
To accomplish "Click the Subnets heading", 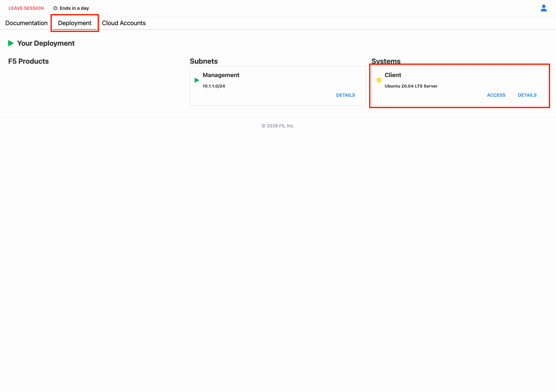I will click(x=204, y=61).
